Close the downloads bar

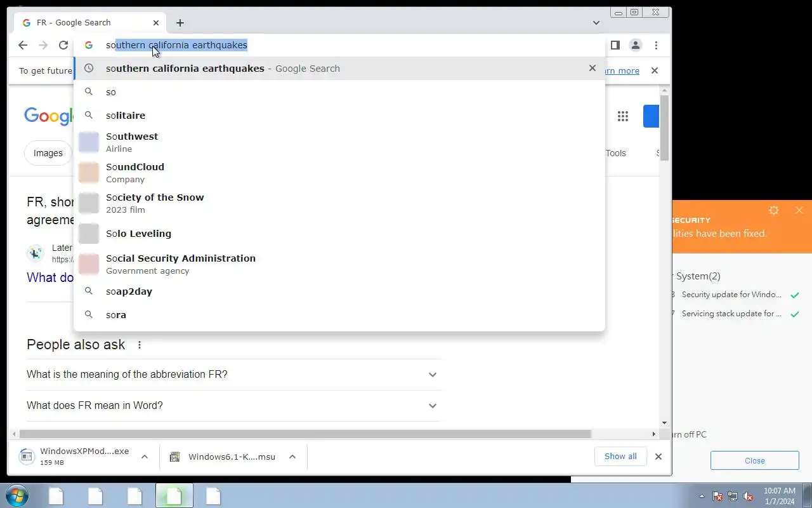pyautogui.click(x=658, y=457)
